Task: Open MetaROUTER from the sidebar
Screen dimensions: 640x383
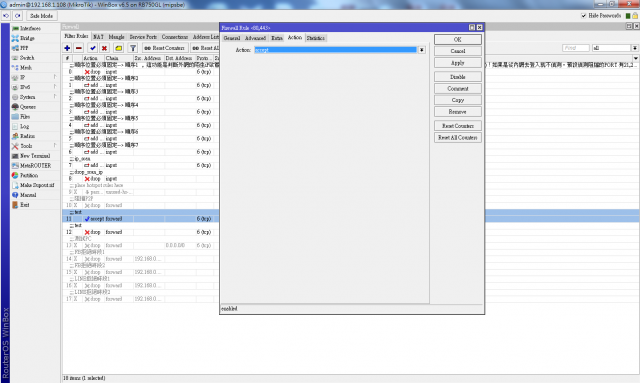Action: click(x=36, y=165)
